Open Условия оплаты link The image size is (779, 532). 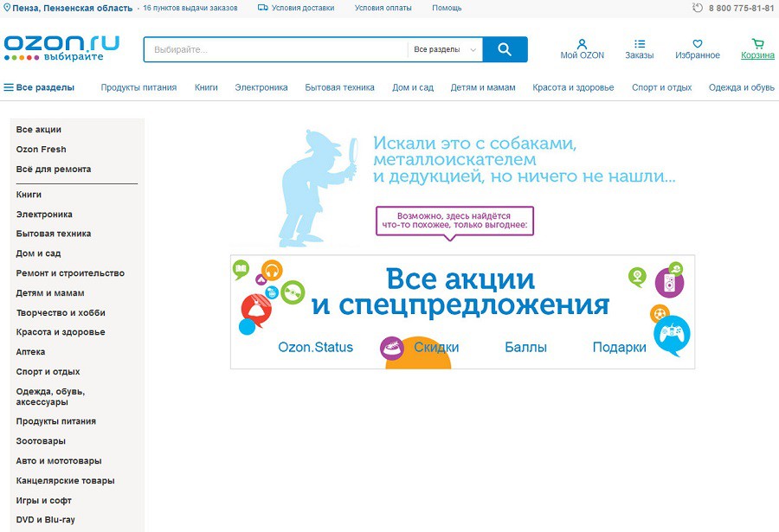click(383, 8)
